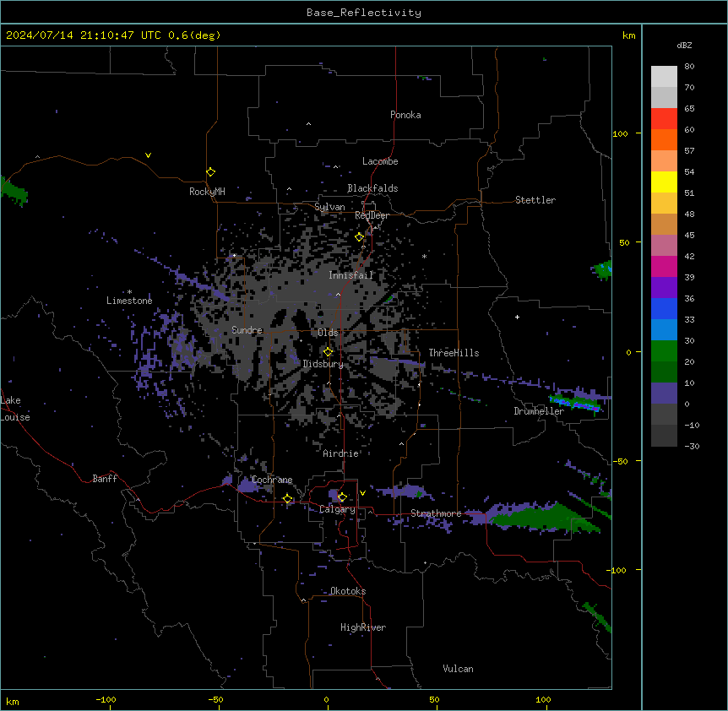This screenshot has height=711, width=728.
Task: Click the timestamp 2024/07/14 21:10:47 UTC
Action: pyautogui.click(x=84, y=35)
